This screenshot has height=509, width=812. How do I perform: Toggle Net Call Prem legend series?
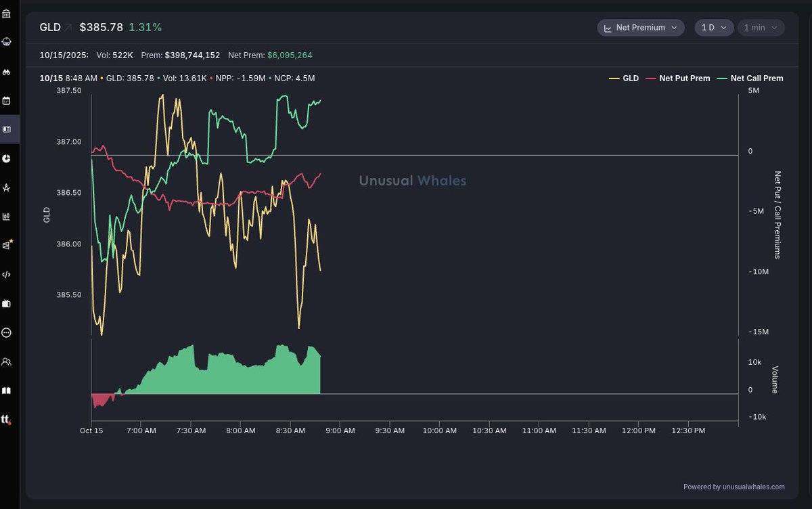click(750, 79)
